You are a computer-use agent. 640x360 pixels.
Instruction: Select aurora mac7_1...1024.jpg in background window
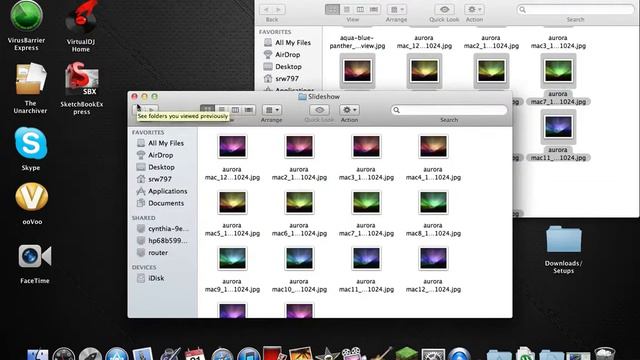(x=558, y=71)
